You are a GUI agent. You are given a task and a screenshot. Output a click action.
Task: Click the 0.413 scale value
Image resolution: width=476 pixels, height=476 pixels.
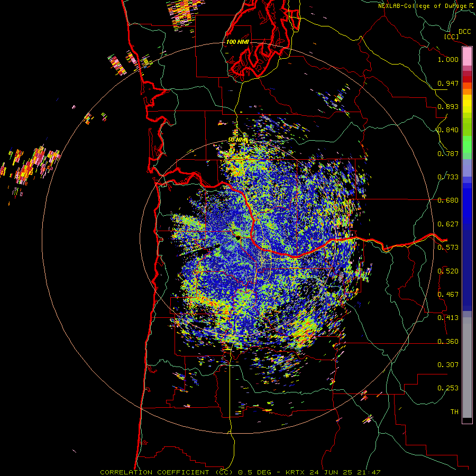[448, 318]
